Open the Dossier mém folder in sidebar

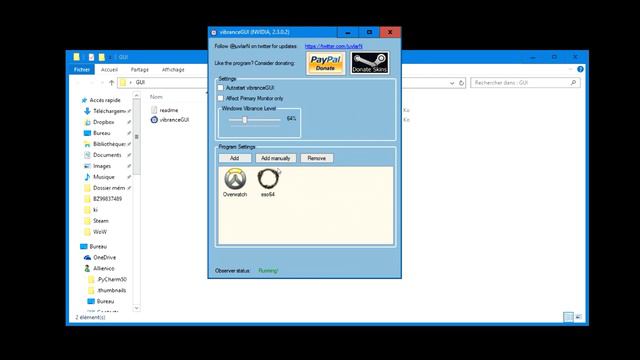(105, 188)
